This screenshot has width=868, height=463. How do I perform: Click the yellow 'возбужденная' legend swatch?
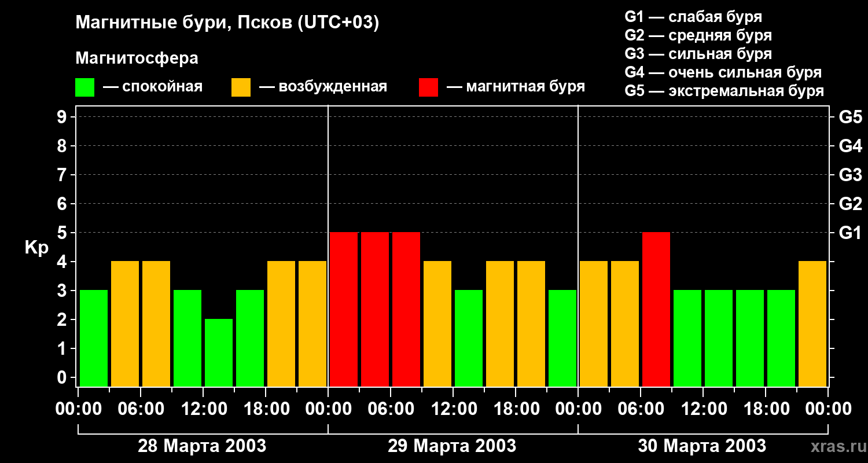(x=241, y=87)
